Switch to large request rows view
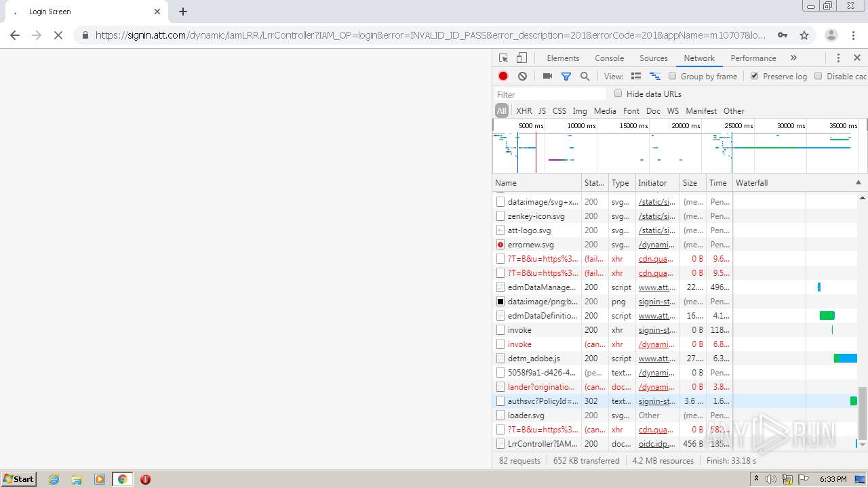The width and height of the screenshot is (868, 488). (636, 77)
